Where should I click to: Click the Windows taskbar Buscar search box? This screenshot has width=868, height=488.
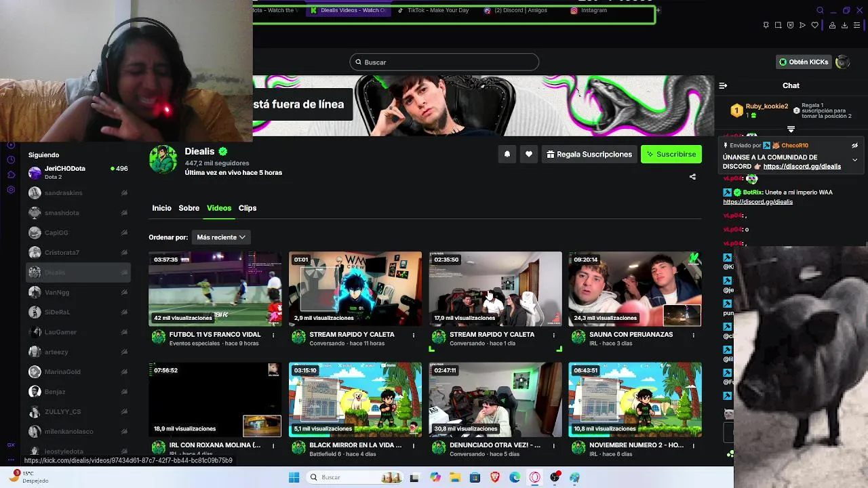(x=355, y=477)
